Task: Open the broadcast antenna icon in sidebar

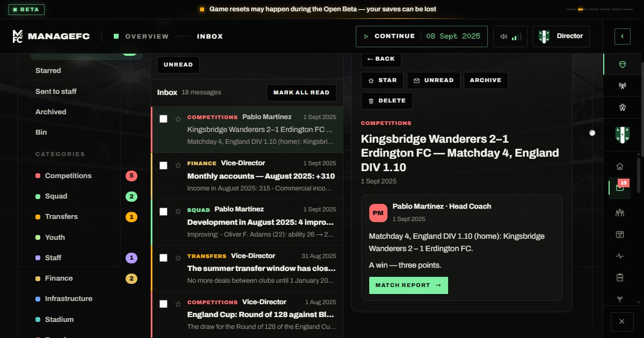Action: [622, 85]
